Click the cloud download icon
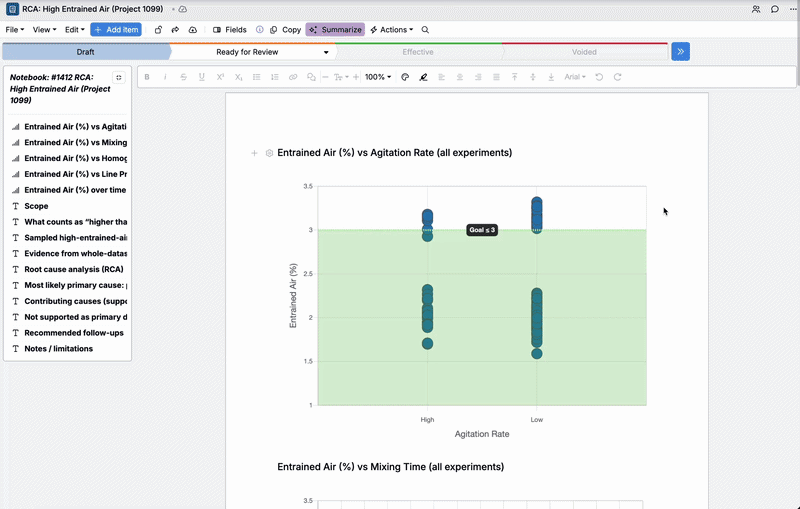Viewport: 800px width, 509px height. point(193,30)
